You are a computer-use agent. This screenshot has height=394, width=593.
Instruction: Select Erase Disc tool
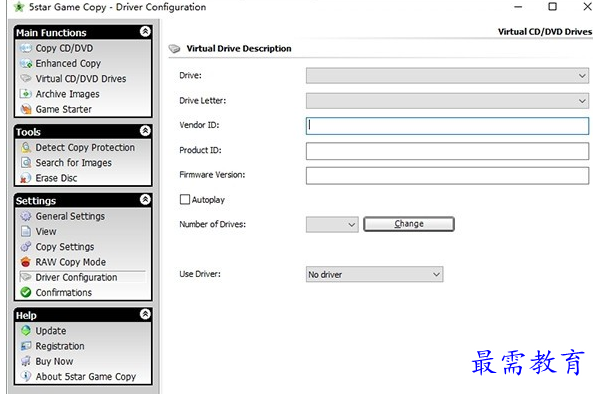[x=56, y=178]
